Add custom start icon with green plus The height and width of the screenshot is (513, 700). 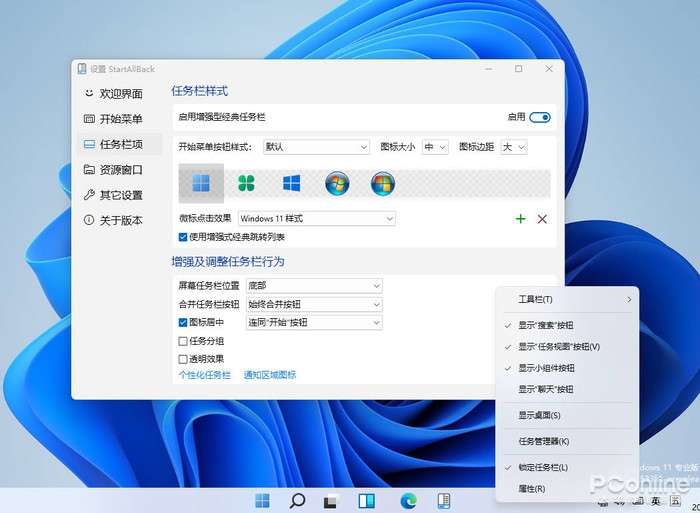tap(520, 219)
